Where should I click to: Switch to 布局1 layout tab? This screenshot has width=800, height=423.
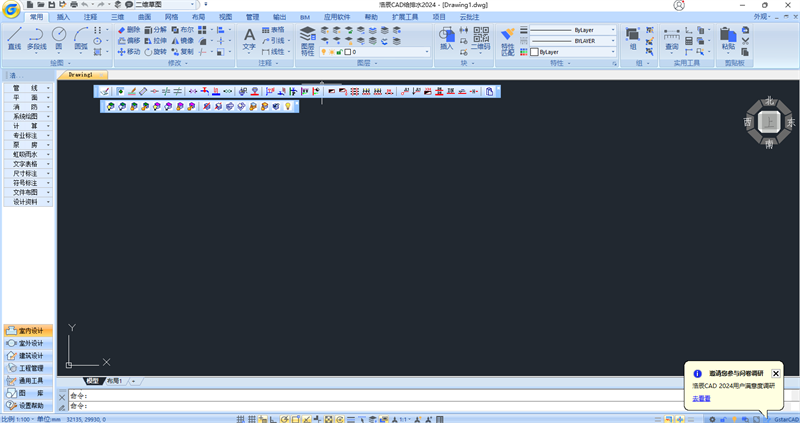[x=114, y=381]
